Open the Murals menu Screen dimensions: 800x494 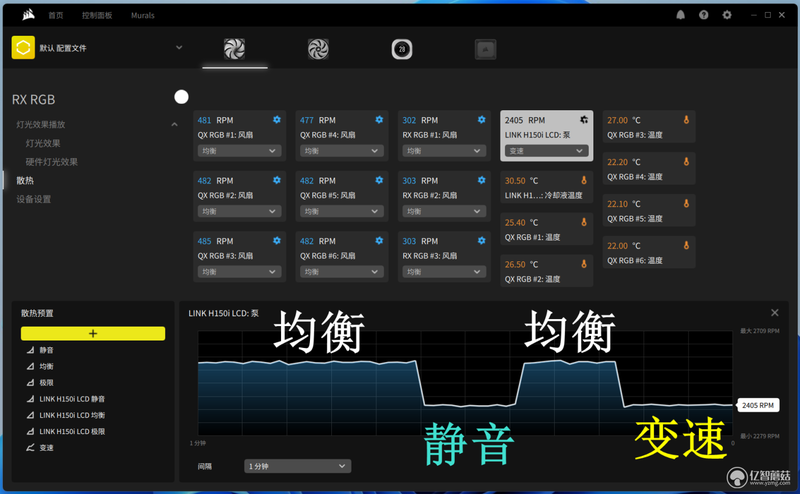coord(142,15)
